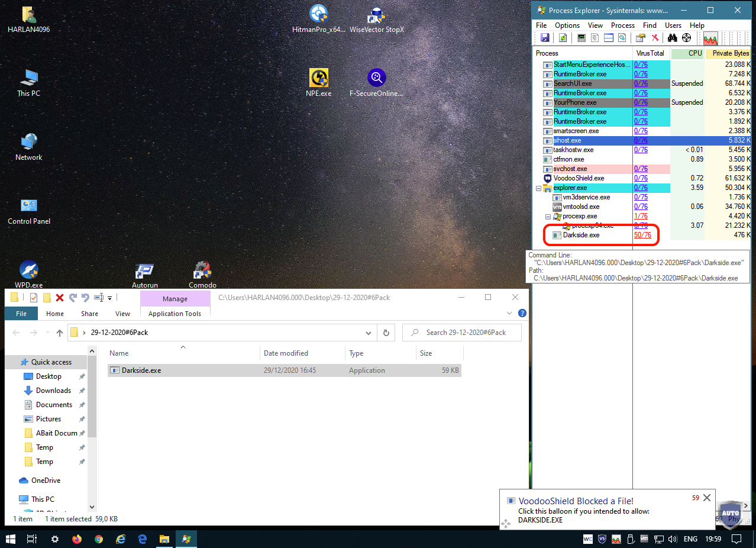The image size is (756, 548).
Task: Select the Network desktop icon
Action: click(x=29, y=146)
